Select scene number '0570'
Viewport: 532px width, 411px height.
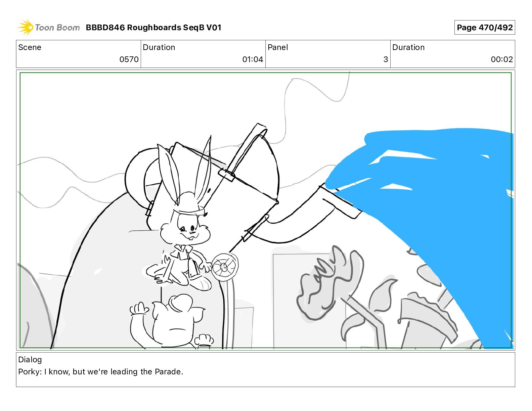[129, 59]
